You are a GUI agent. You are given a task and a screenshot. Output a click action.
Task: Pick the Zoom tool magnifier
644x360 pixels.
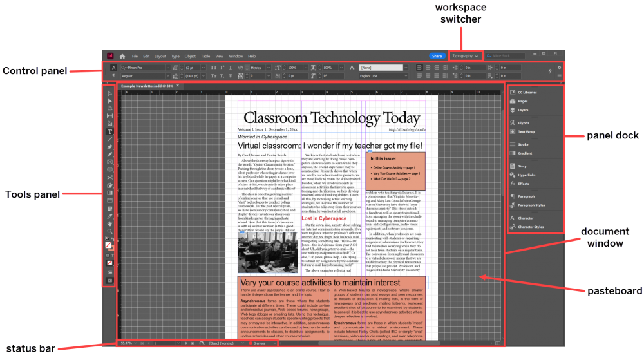click(109, 231)
